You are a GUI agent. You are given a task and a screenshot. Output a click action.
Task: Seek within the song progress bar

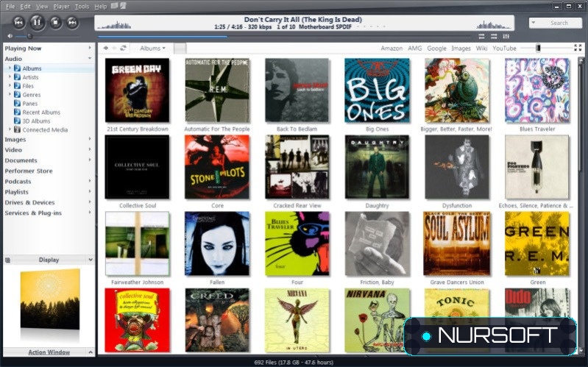pos(284,37)
